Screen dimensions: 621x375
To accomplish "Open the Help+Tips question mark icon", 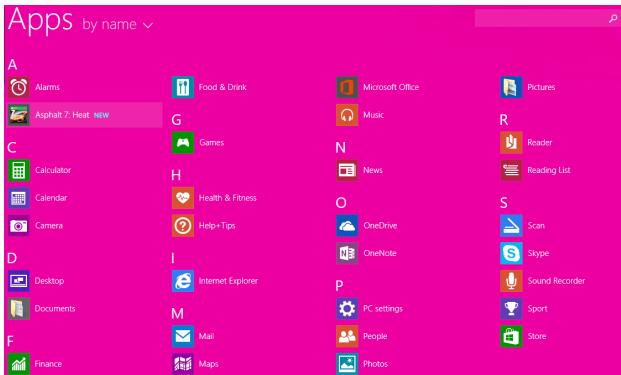I will (x=183, y=226).
